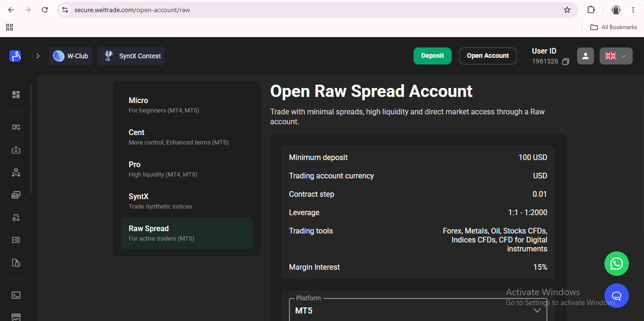This screenshot has width=644, height=321.
Task: Click the 'Open Raw Spread Account' heading
Action: (x=371, y=91)
